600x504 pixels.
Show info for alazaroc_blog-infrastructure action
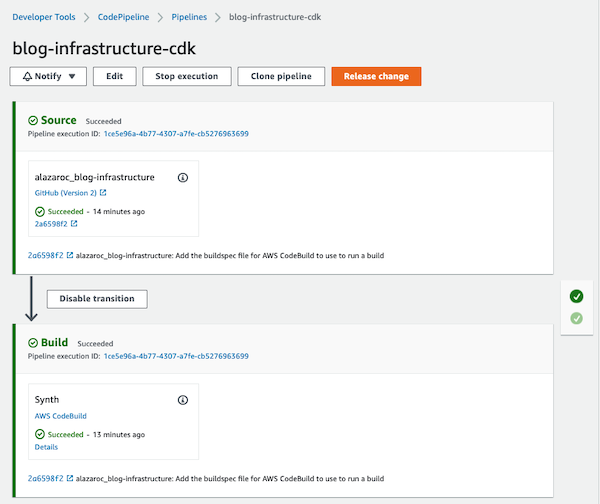point(183,178)
